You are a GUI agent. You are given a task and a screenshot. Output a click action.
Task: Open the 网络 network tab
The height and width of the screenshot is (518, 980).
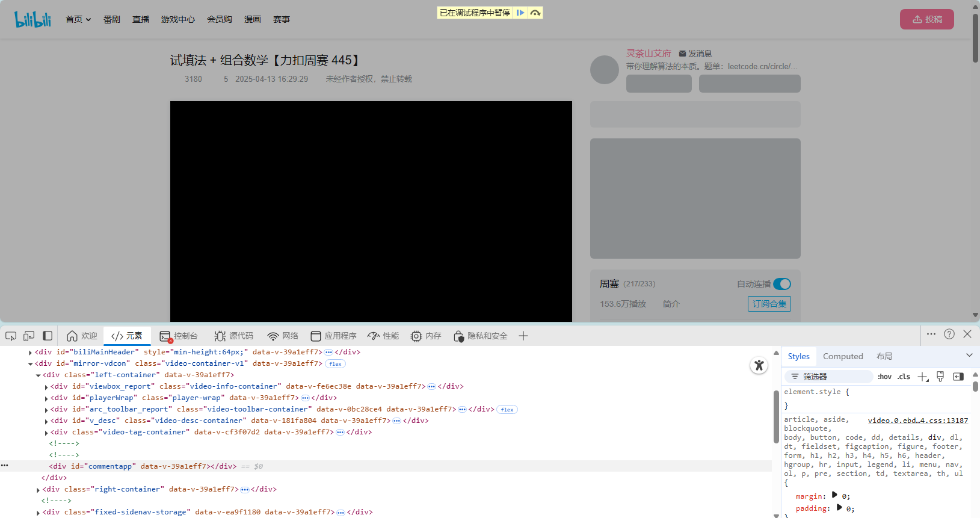click(283, 336)
